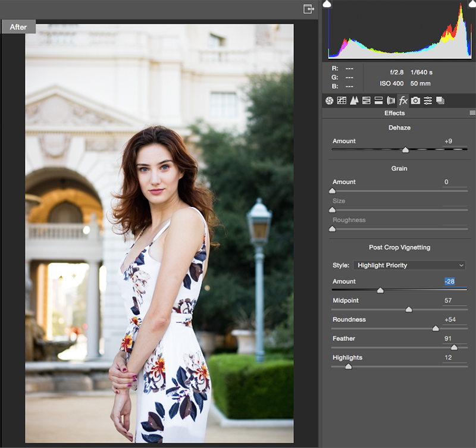Viewport: 476px width, 448px height.
Task: Click the Feather value field 91
Action: [454, 339]
